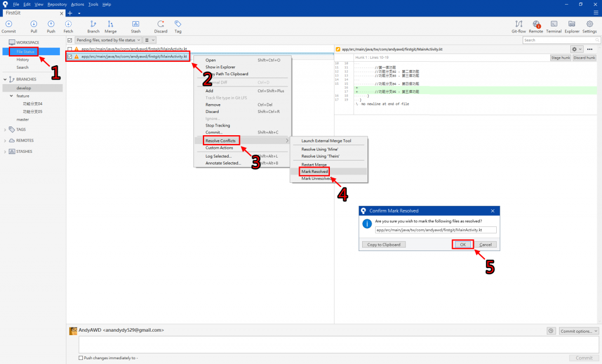This screenshot has width=602, height=364.
Task: Open the Pending files sort dropdown
Action: pyautogui.click(x=108, y=40)
